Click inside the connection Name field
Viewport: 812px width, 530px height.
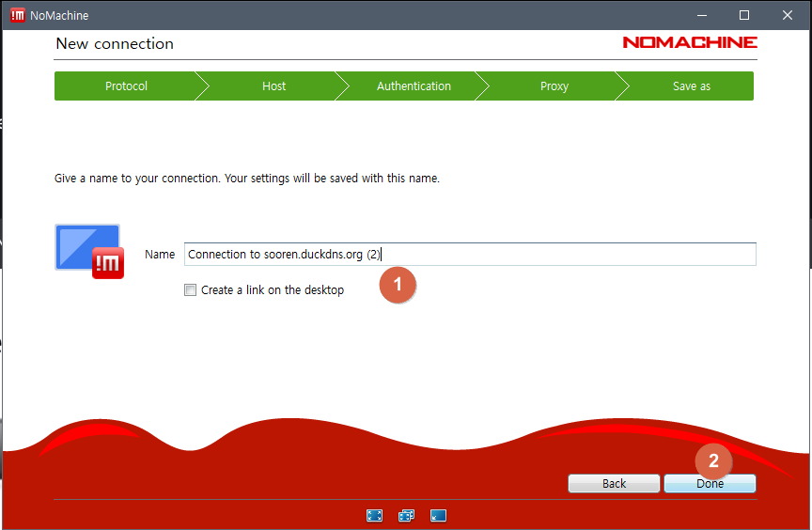click(x=470, y=254)
